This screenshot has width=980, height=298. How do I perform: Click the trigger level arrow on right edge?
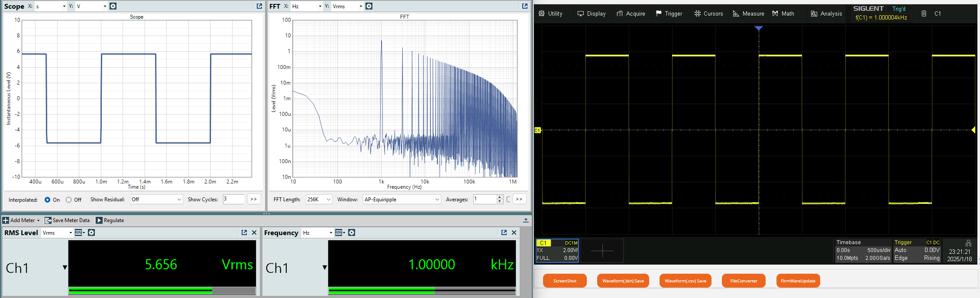tap(974, 130)
